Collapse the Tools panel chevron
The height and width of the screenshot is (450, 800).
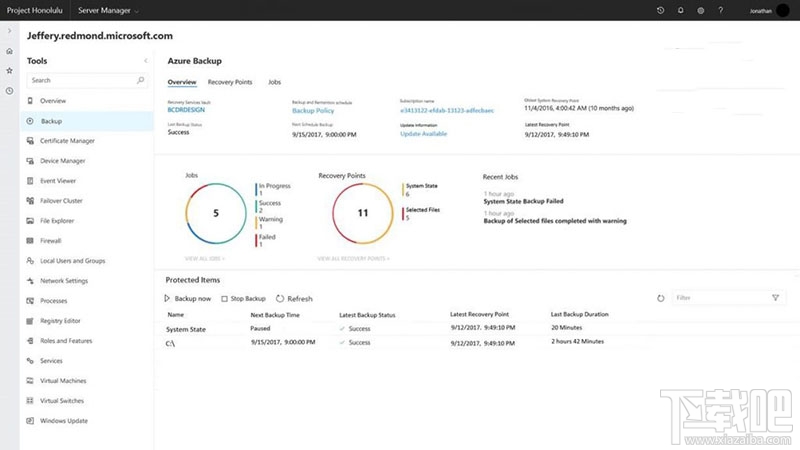tap(145, 61)
